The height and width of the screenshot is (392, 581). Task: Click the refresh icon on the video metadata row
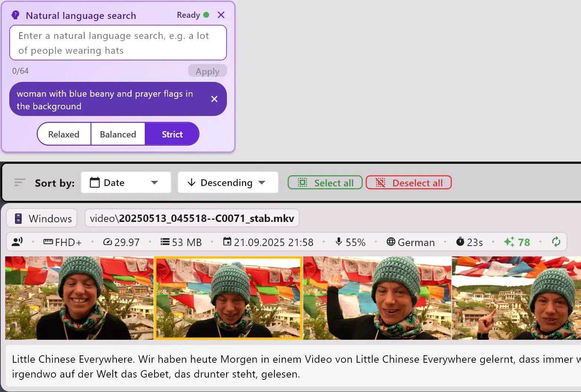pos(556,242)
